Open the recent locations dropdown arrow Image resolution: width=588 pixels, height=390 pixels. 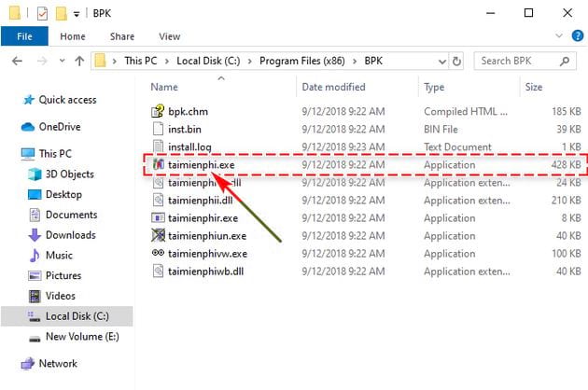tap(62, 61)
